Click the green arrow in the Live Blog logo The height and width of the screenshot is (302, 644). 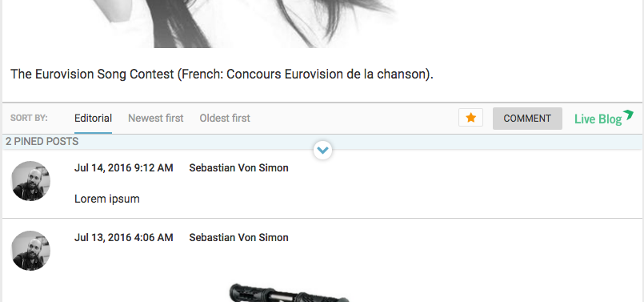point(628,115)
